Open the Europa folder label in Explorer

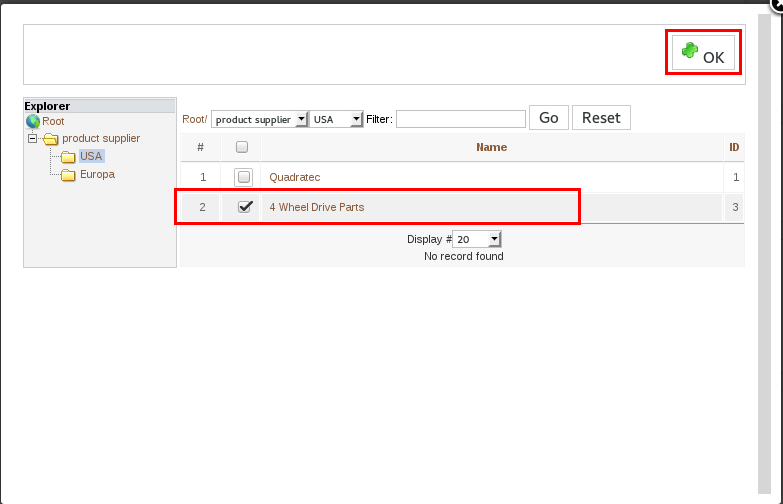point(97,174)
